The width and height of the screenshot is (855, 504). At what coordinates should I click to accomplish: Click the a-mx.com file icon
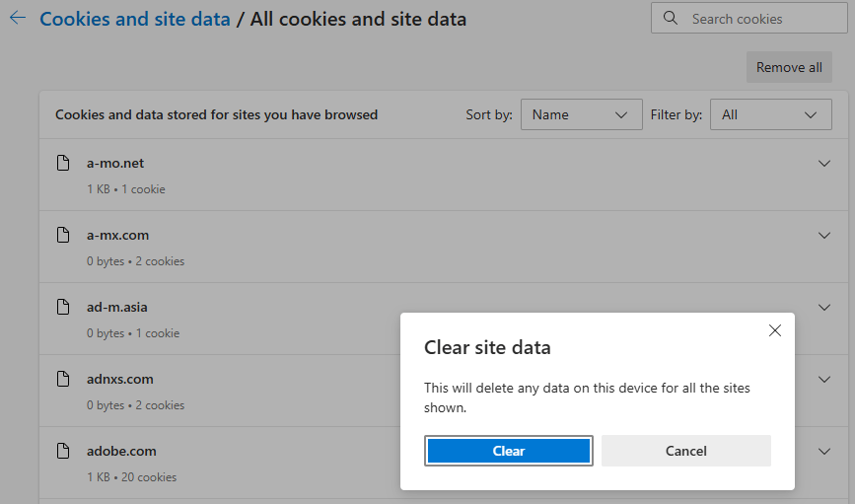point(63,235)
